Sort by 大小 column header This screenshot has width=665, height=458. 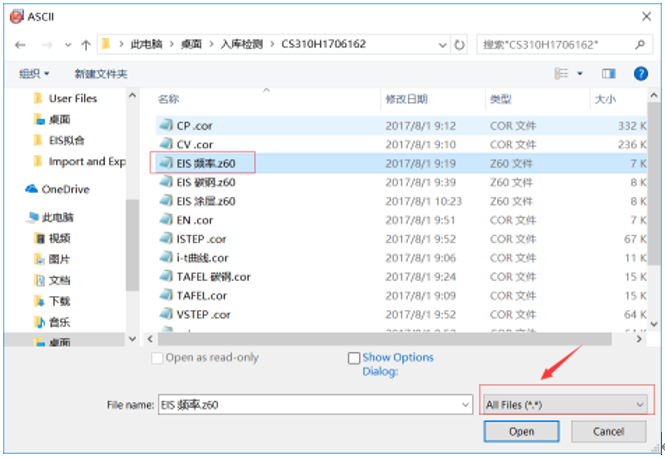pyautogui.click(x=605, y=99)
